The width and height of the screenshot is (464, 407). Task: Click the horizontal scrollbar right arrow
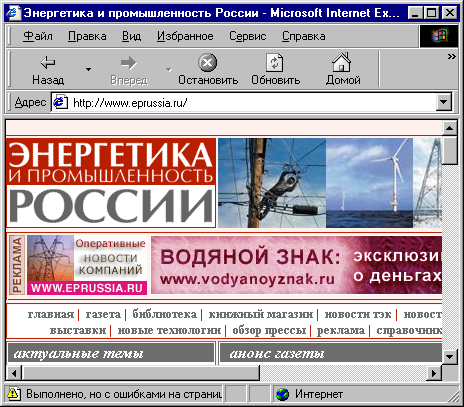(434, 373)
